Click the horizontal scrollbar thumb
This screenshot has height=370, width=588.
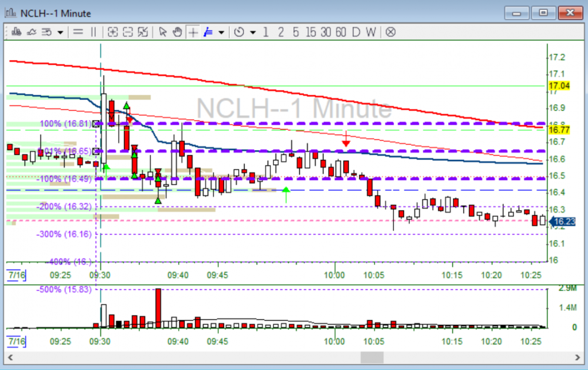(x=372, y=358)
